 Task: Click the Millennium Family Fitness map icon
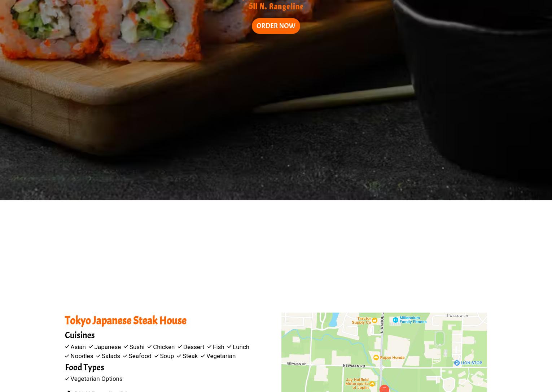[x=395, y=320]
